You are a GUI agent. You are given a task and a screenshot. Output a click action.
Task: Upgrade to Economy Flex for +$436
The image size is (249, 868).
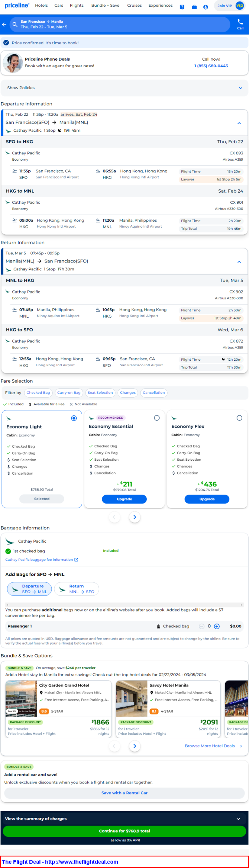(207, 499)
